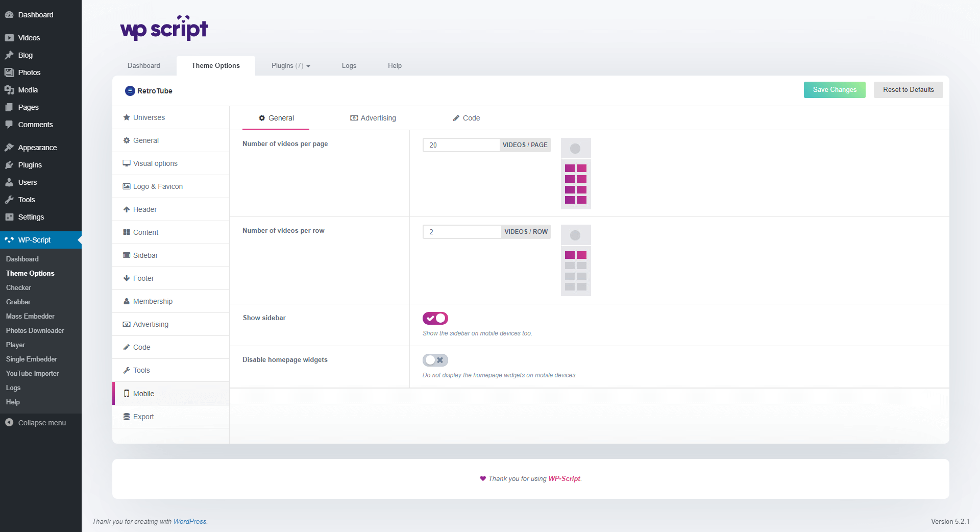Click the Photos icon in admin menu

click(9, 72)
